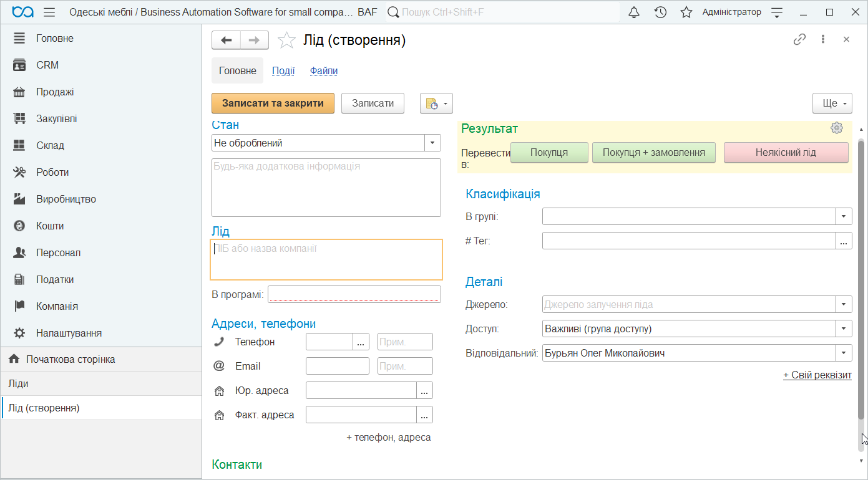Go back with the left arrow
The image size is (868, 480).
pos(227,40)
